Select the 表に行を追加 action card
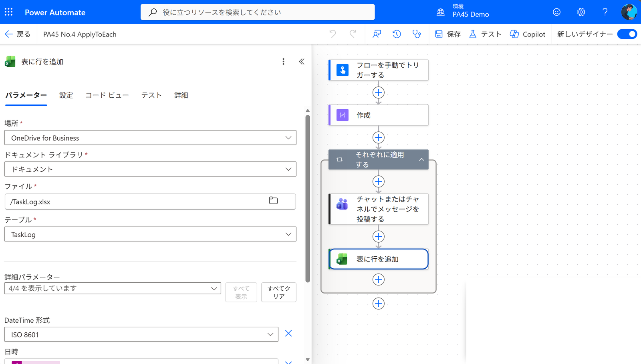This screenshot has height=364, width=641. coord(379,259)
